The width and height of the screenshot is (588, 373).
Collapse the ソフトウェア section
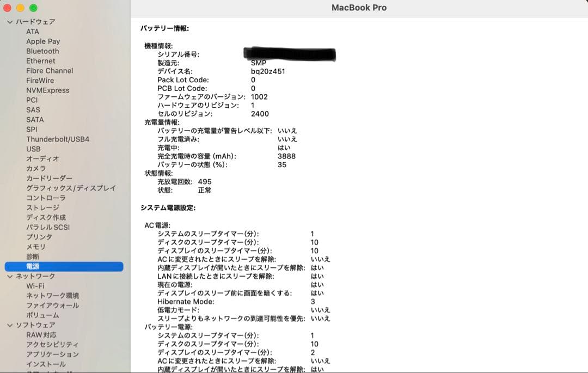point(9,325)
